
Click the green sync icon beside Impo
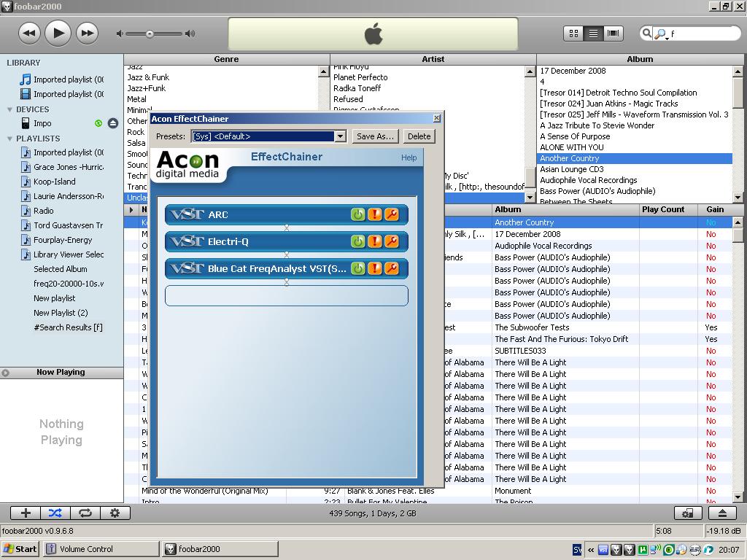98,123
